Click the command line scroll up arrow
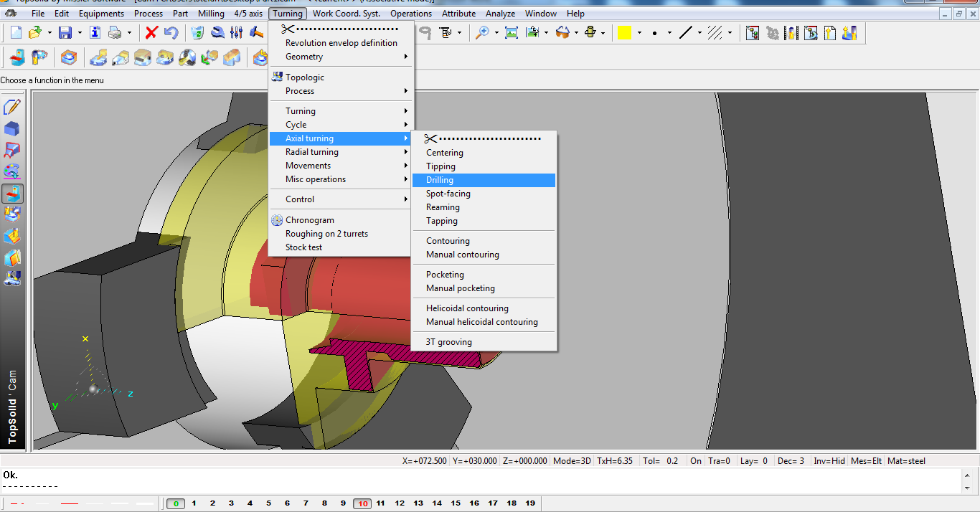Viewport: 980px width, 512px height. pos(968,475)
